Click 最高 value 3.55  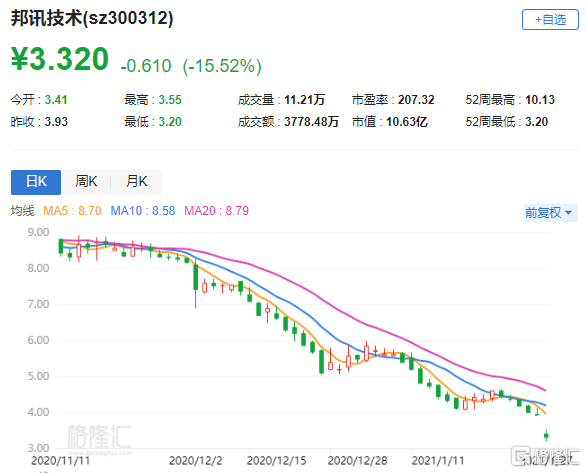[170, 100]
